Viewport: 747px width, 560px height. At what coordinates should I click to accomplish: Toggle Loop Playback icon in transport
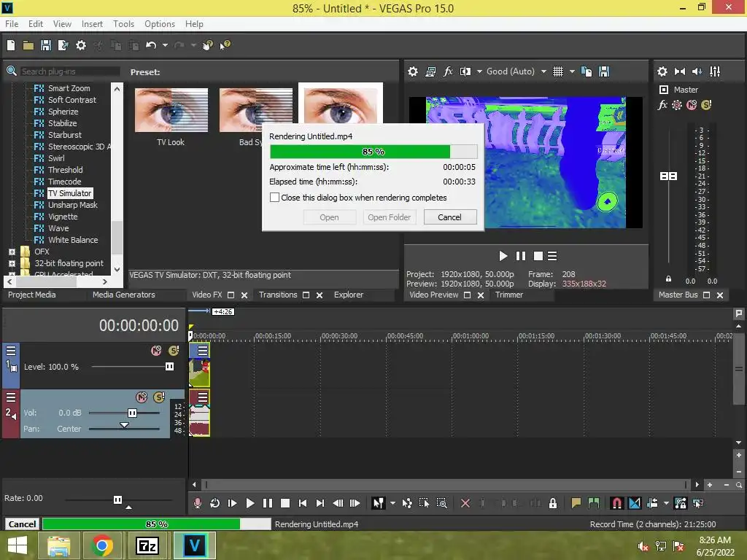point(215,503)
